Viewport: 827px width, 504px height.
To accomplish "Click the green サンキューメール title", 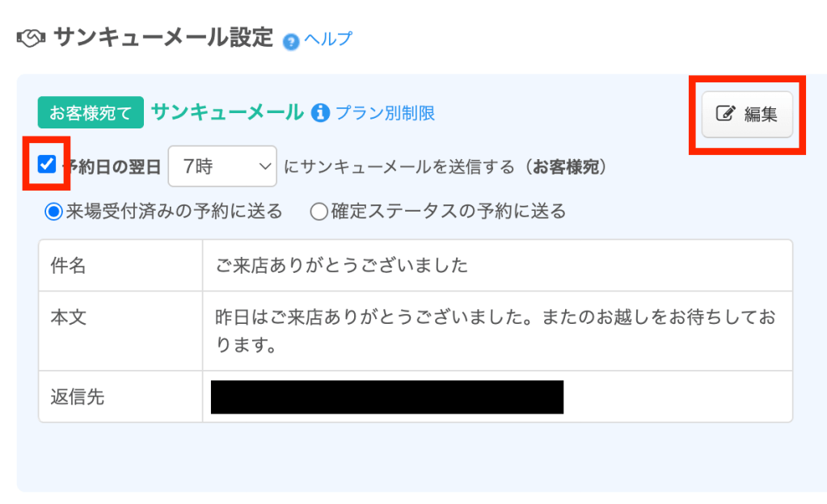I will click(x=227, y=112).
